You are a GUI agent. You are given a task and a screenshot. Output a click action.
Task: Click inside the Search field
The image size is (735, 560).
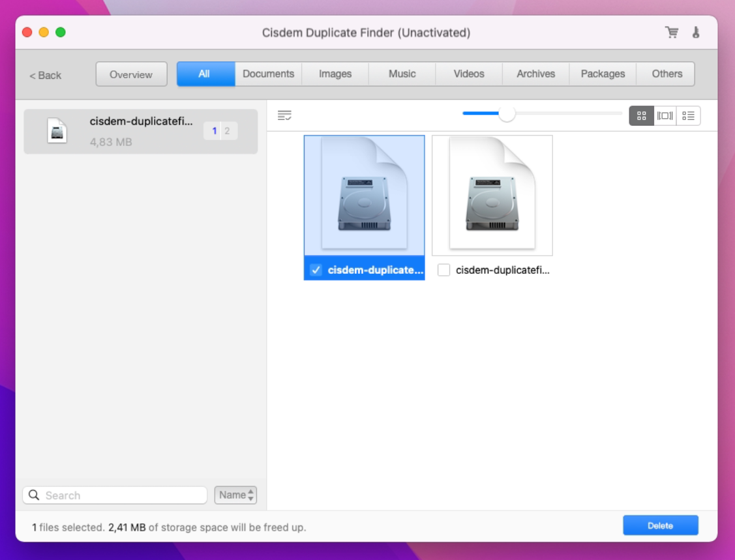point(115,495)
